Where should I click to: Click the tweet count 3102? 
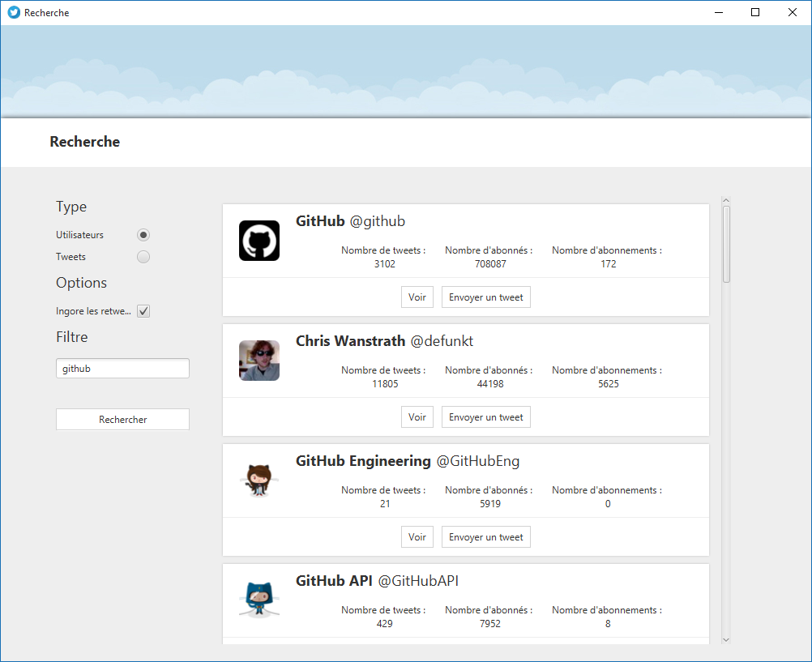[385, 263]
